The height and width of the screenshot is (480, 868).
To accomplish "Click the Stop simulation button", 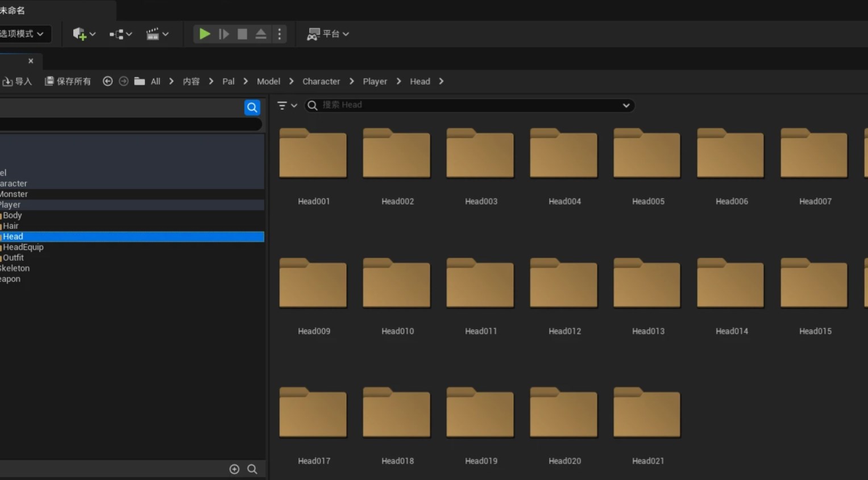I will point(242,34).
